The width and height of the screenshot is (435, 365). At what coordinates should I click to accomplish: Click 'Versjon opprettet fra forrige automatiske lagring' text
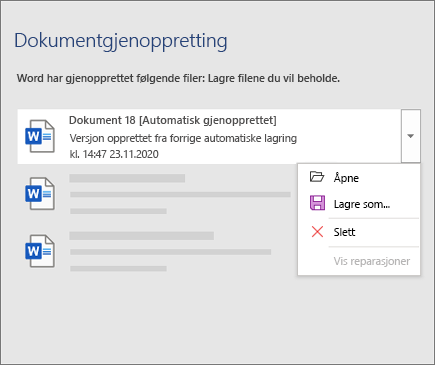pos(183,138)
